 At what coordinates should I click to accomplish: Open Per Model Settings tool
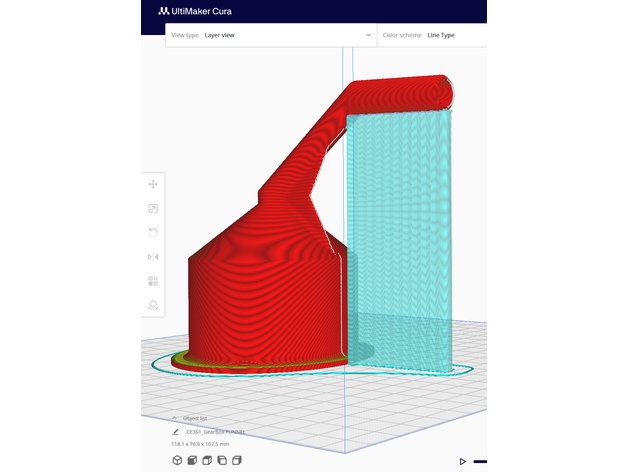(x=153, y=281)
